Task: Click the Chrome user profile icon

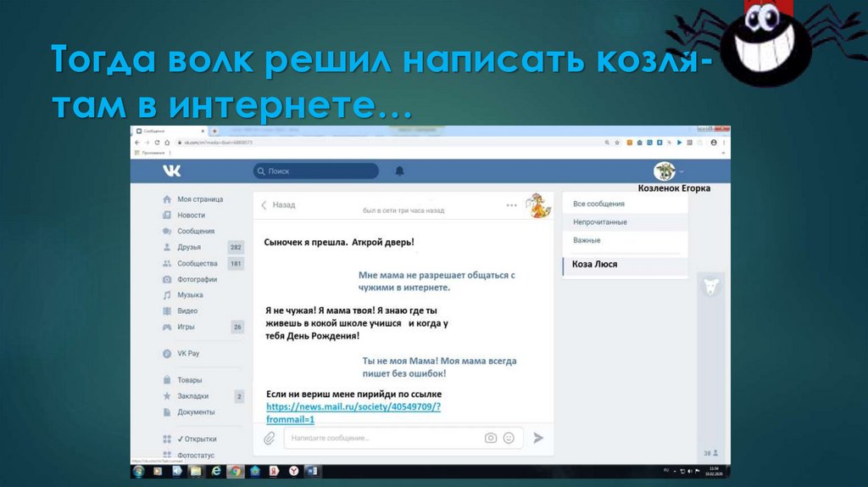Action: click(x=714, y=143)
